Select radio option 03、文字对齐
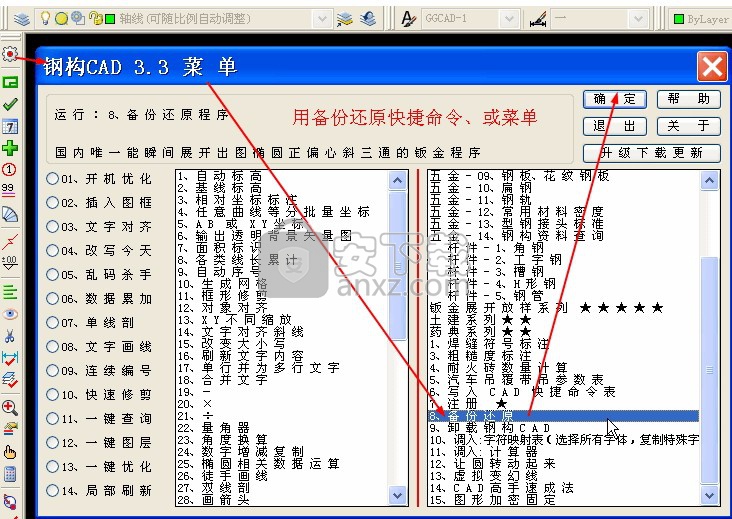 (52, 227)
